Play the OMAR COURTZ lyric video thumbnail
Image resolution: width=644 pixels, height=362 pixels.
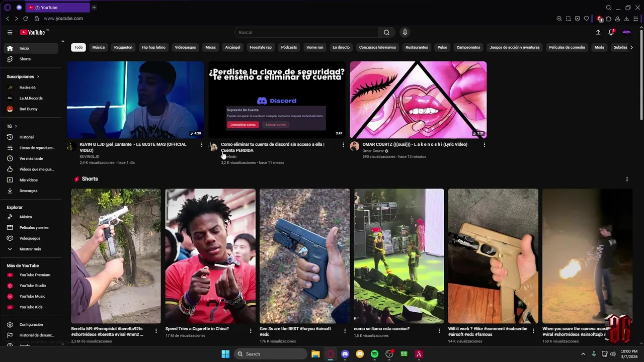pos(418,100)
